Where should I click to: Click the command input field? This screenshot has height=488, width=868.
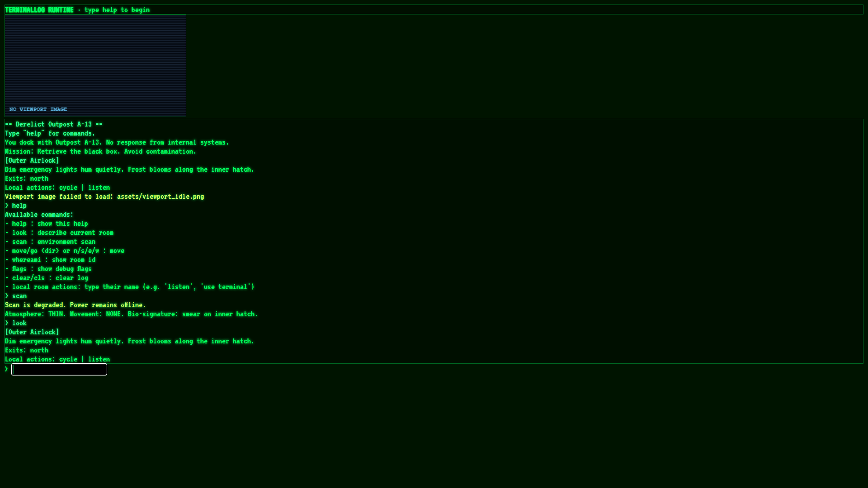tap(59, 370)
